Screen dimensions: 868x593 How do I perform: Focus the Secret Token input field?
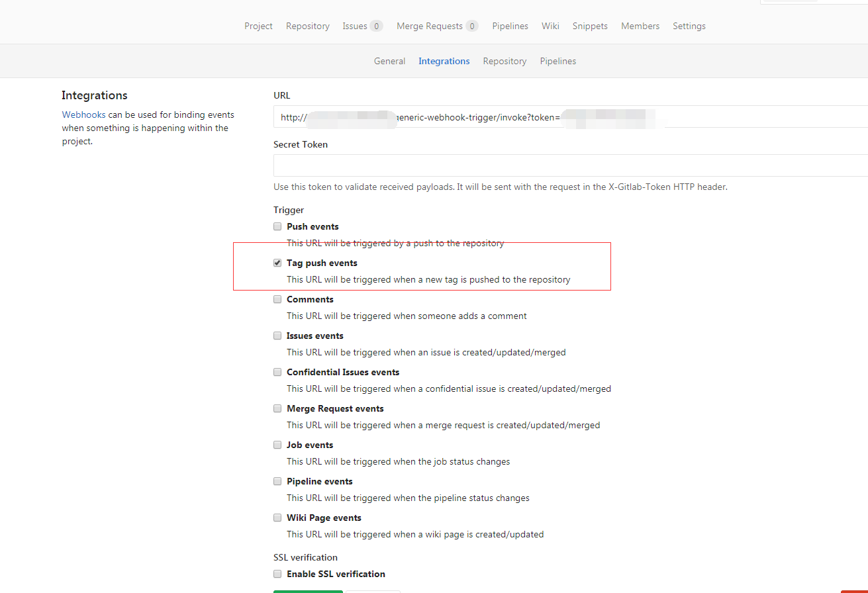(x=569, y=165)
